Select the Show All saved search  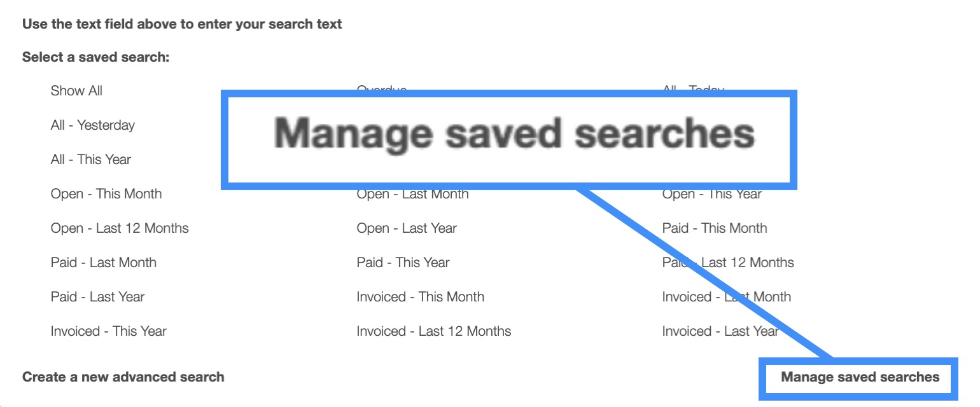coord(76,91)
